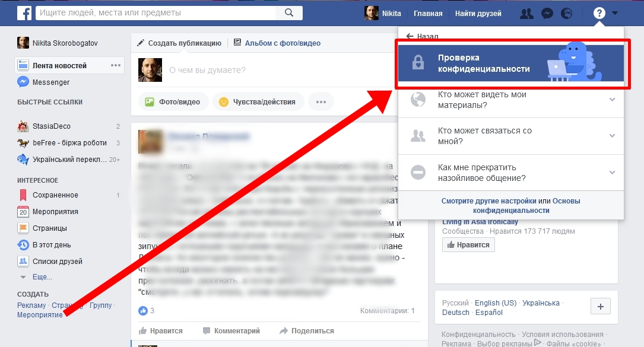Open the notifications globe icon

point(567,13)
